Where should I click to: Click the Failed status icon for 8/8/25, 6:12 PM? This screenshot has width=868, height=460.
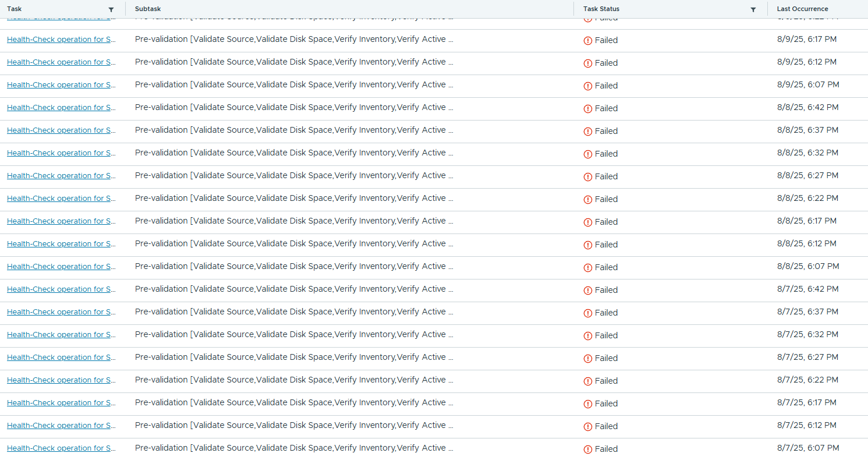[x=588, y=245]
